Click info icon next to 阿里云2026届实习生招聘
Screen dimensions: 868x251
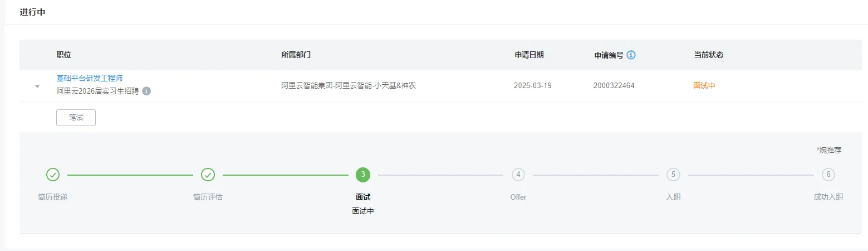pos(146,91)
